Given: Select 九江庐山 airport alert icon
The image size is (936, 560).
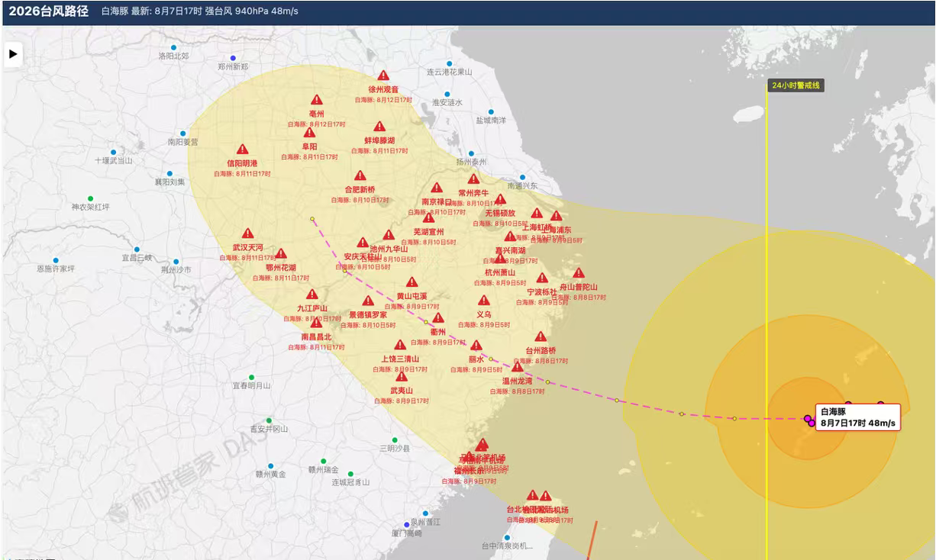Looking at the screenshot, I should 311,294.
